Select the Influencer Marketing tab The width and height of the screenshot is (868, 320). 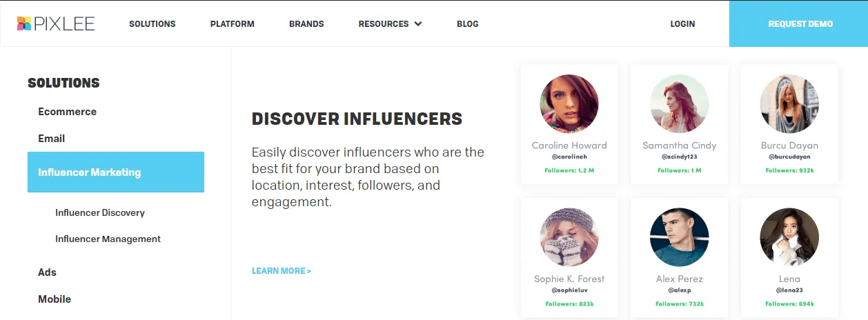116,172
